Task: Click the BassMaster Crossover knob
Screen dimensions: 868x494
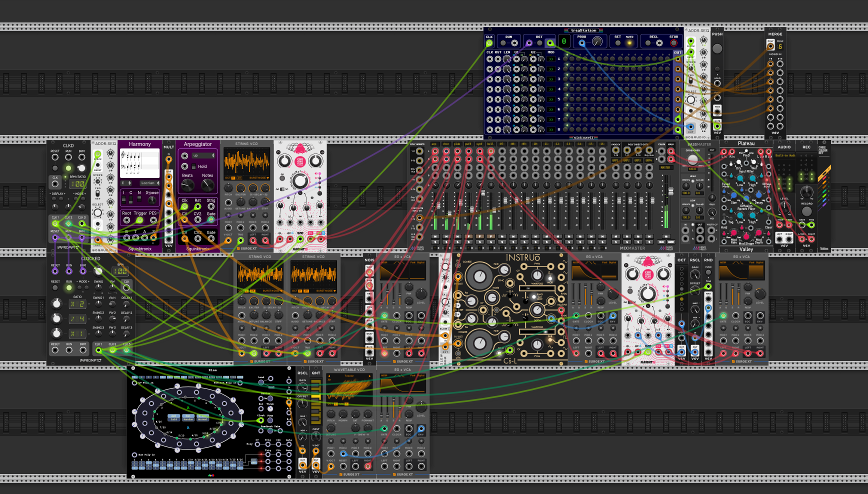Action: tap(692, 159)
